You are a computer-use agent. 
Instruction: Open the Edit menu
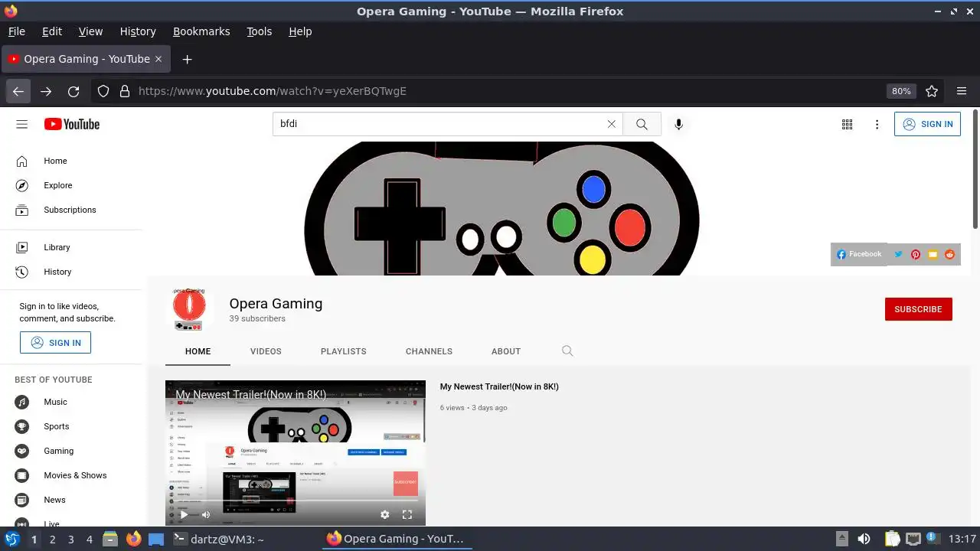pos(52,31)
